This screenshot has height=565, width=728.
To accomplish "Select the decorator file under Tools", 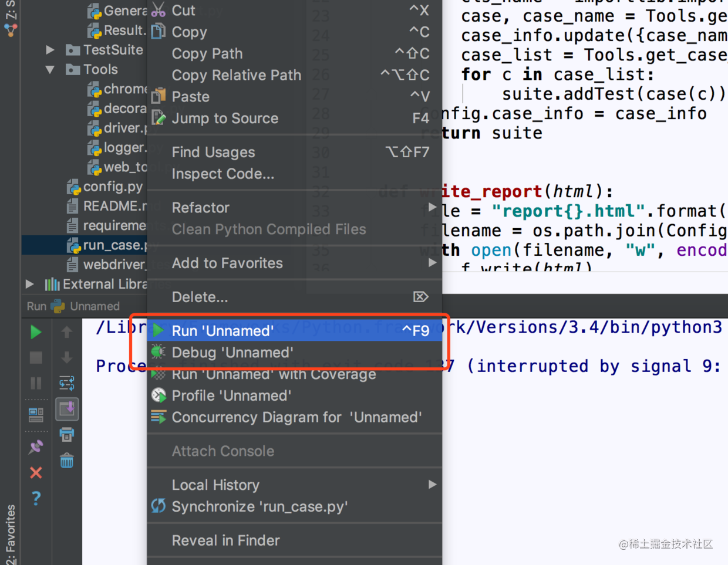I will click(125, 109).
